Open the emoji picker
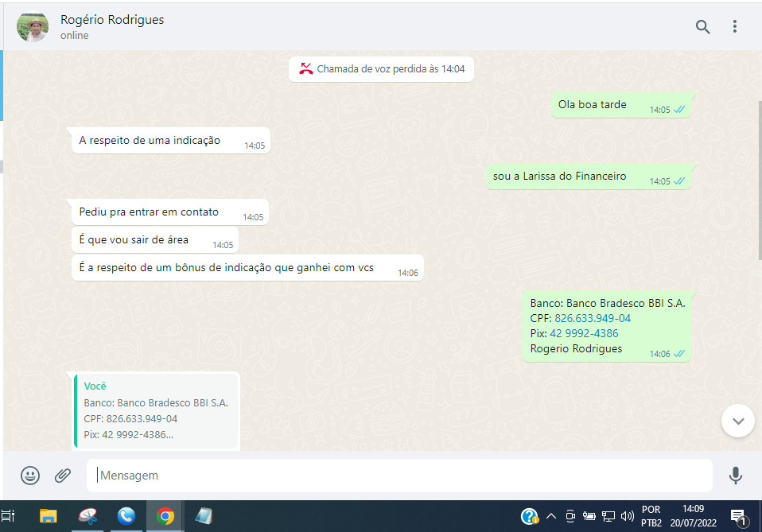762x532 pixels. [x=30, y=476]
